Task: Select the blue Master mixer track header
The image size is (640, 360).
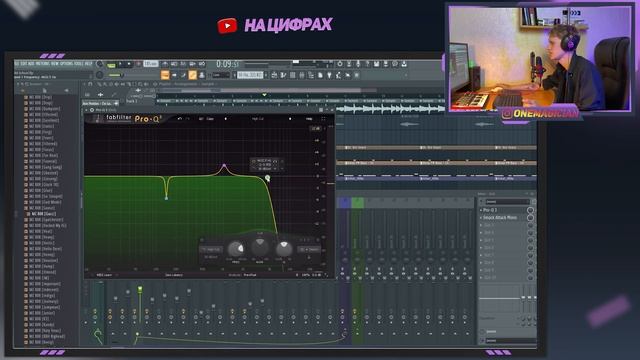Action: [344, 202]
